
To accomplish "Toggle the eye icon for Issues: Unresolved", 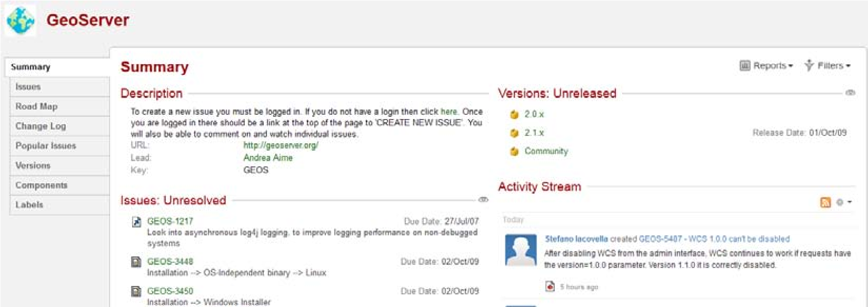I will point(483,200).
